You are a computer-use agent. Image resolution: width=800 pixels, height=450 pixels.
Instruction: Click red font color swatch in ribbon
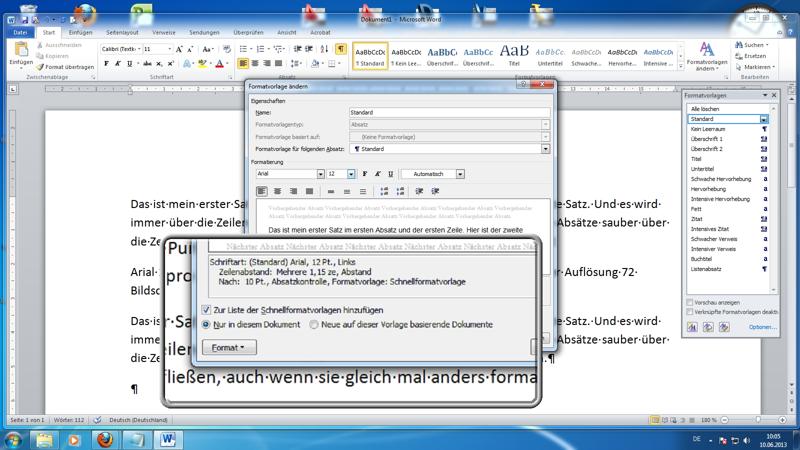coord(219,64)
